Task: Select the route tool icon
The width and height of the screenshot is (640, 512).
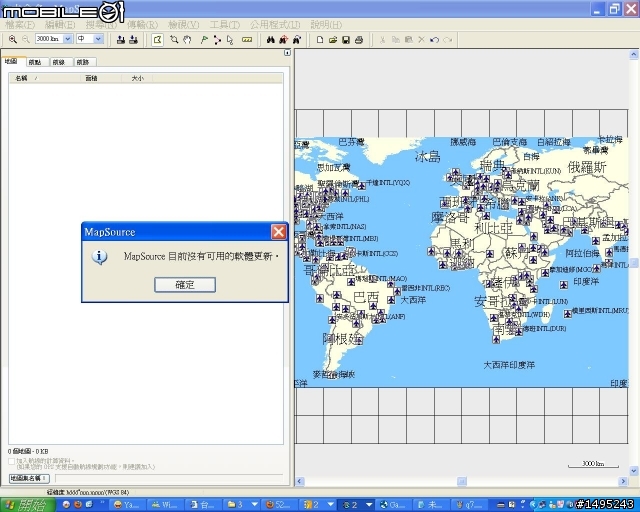Action: [217, 40]
